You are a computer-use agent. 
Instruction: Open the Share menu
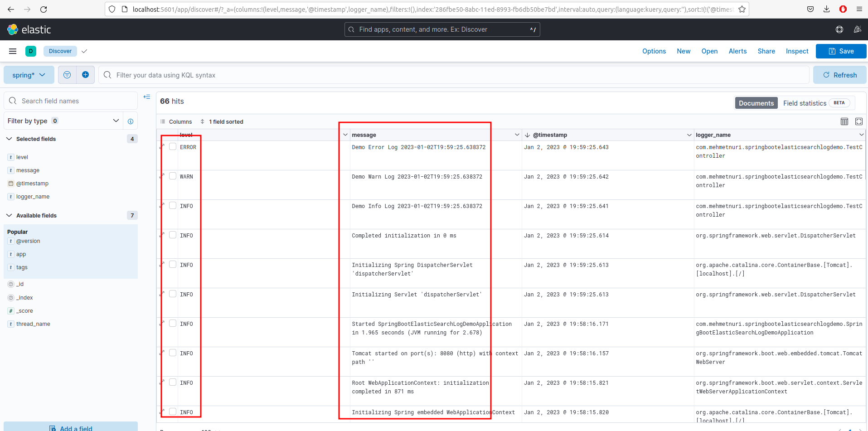coord(766,51)
